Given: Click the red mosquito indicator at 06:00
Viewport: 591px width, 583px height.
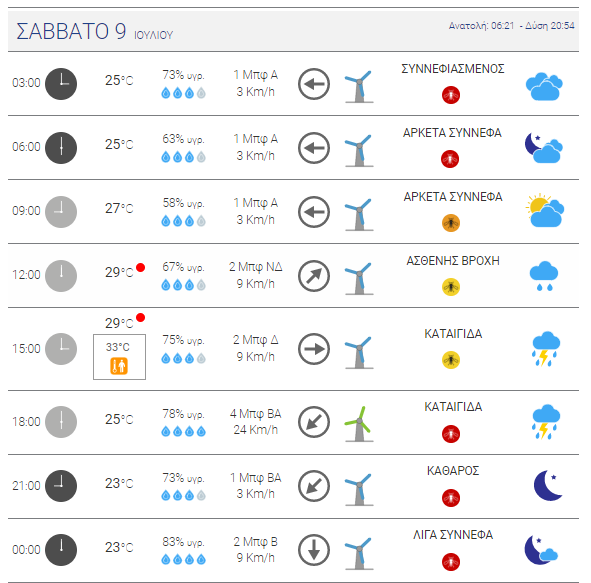Looking at the screenshot, I should point(450,159).
